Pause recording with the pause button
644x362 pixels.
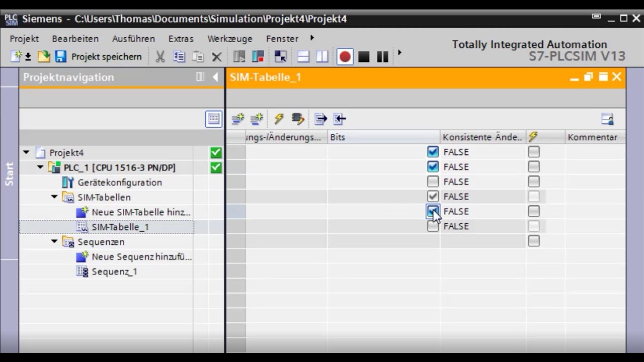(382, 57)
